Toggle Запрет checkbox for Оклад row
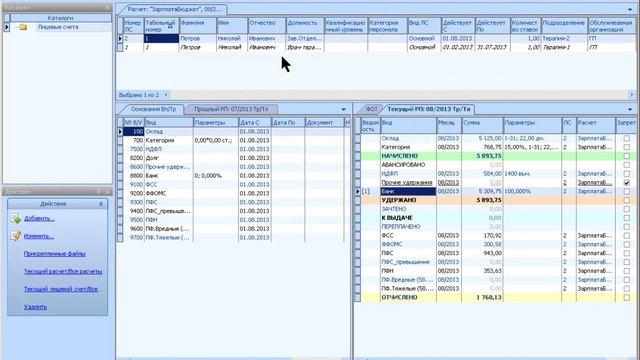 coord(626,138)
